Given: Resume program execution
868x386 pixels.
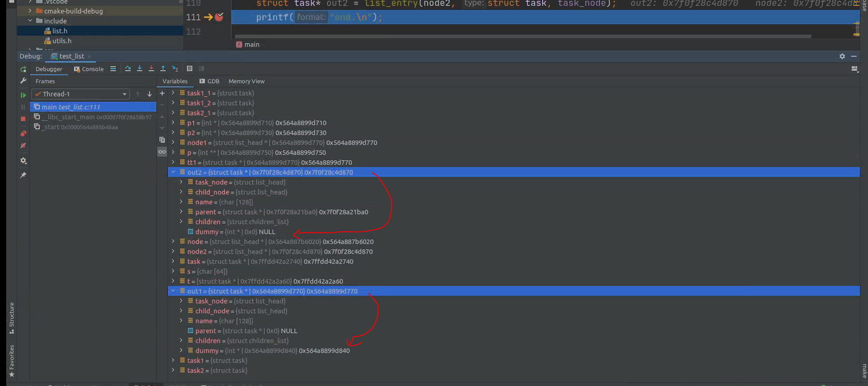Looking at the screenshot, I should [x=23, y=95].
